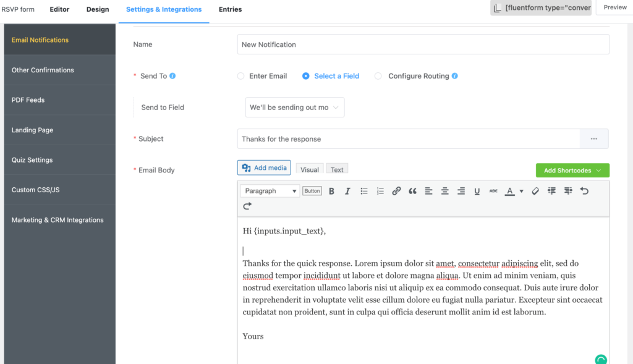Click the Preview button
Screen dimensions: 633x364
614,7
